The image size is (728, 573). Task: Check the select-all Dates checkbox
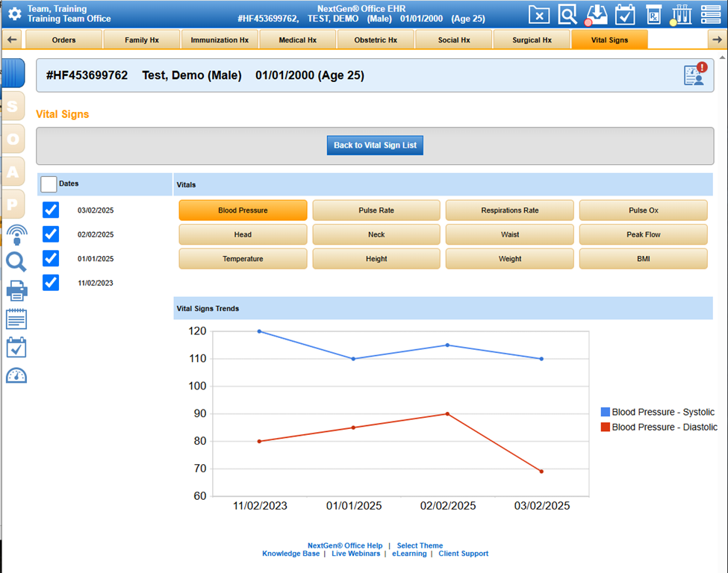[49, 184]
